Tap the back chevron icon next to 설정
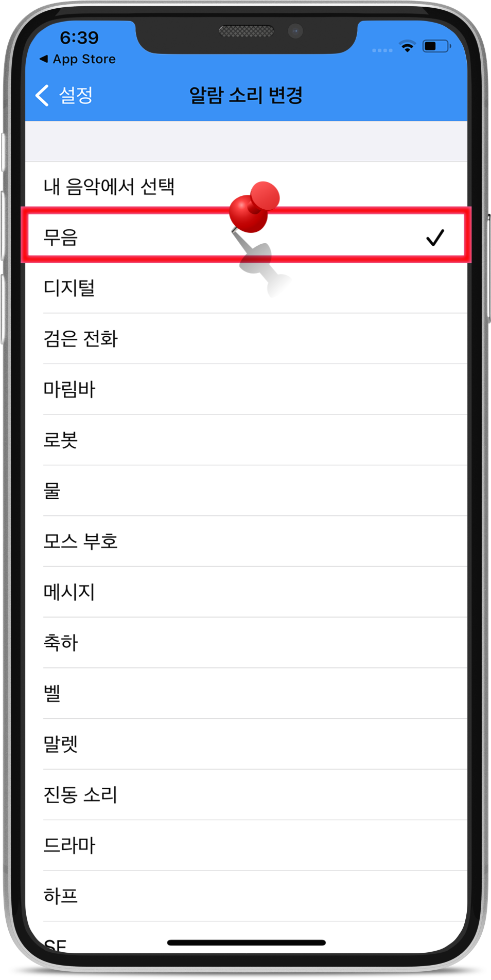 pos(42,96)
